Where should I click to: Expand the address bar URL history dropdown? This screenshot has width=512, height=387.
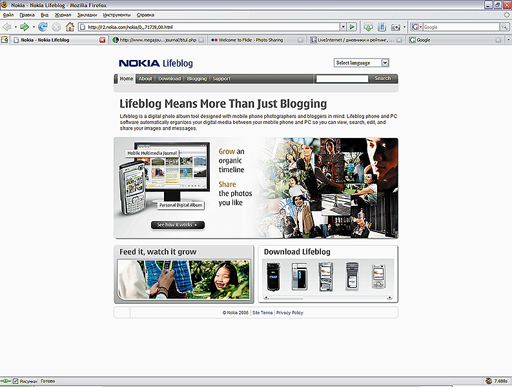point(343,27)
